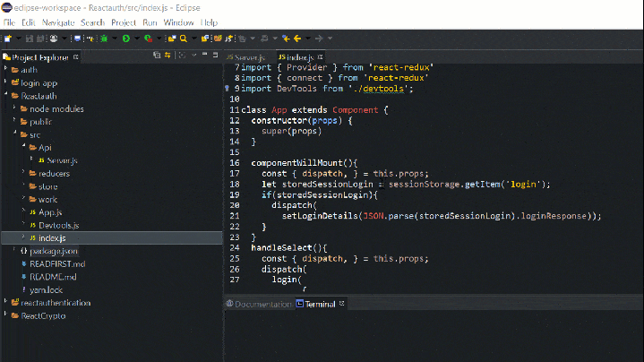Viewport: 644px width, 362px height.
Task: Open dropdown next to External Tools icon
Action: [x=159, y=39]
